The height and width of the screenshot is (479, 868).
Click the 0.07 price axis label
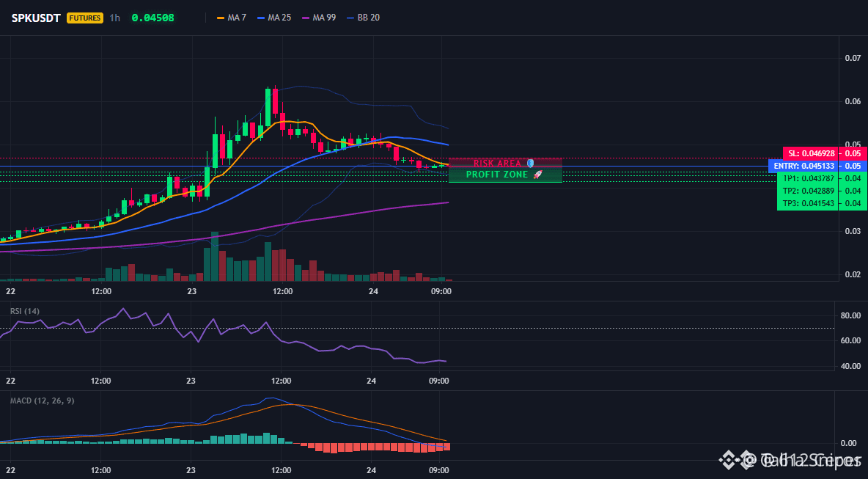tap(853, 58)
